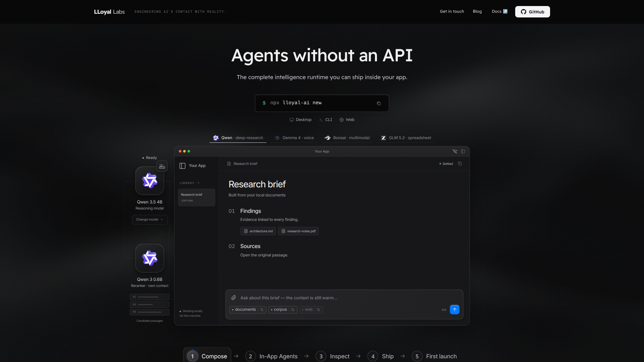Switch to the Qwen deep-research tab
This screenshot has width=644, height=362.
click(x=238, y=138)
